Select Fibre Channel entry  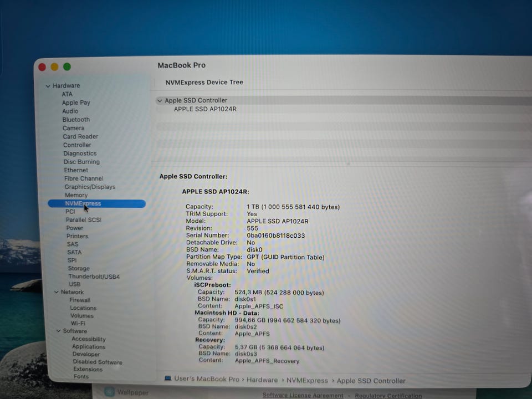[x=84, y=178]
